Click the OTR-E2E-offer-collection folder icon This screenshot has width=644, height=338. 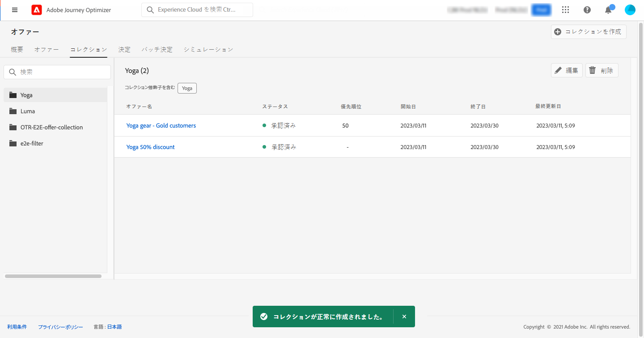pyautogui.click(x=13, y=127)
